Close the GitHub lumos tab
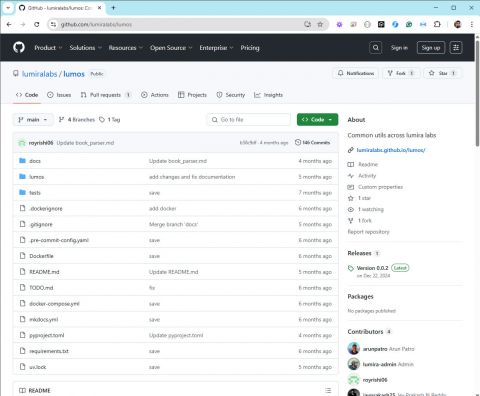Image resolution: width=480 pixels, height=396 pixels. 99,8
